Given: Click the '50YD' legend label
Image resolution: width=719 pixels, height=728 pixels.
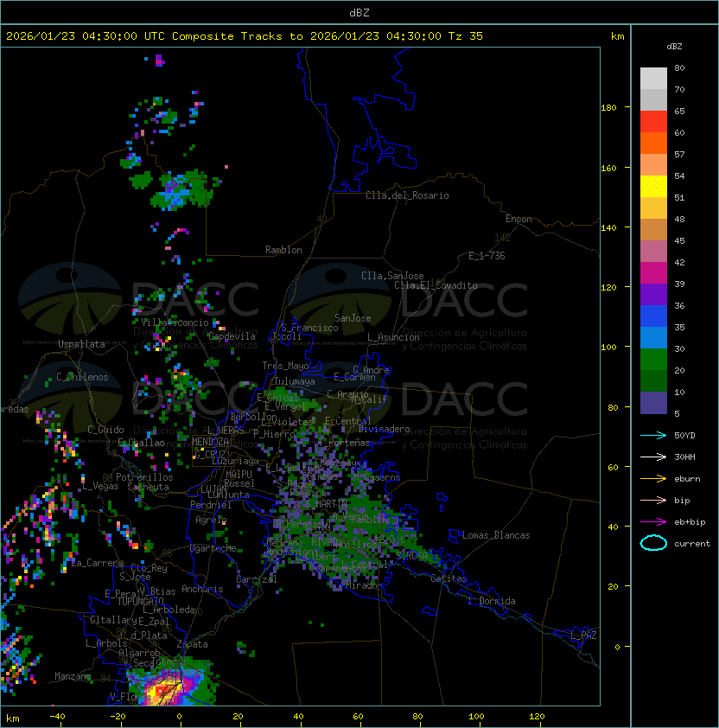Looking at the screenshot, I should tap(684, 436).
